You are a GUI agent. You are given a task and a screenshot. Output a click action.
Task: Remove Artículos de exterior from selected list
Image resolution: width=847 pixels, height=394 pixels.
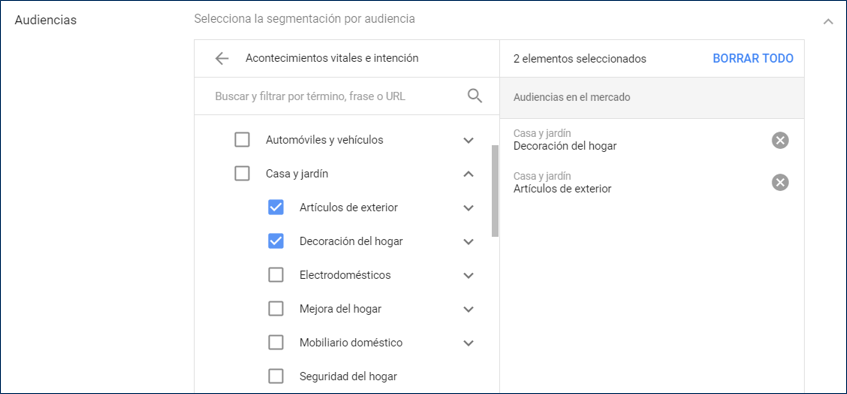tap(780, 183)
